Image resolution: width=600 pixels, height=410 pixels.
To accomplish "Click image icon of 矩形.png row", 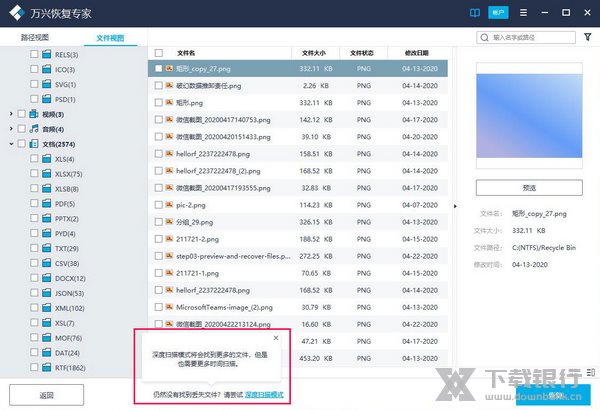I will coord(169,103).
